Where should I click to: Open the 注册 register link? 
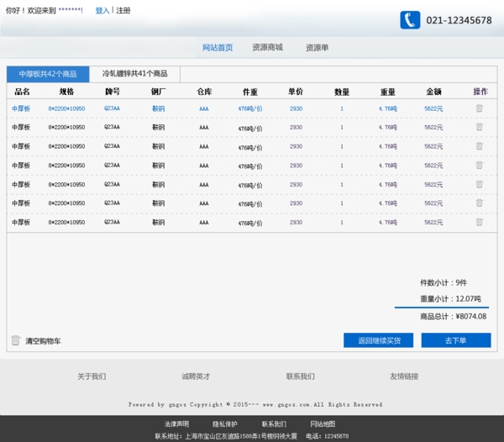pos(123,11)
